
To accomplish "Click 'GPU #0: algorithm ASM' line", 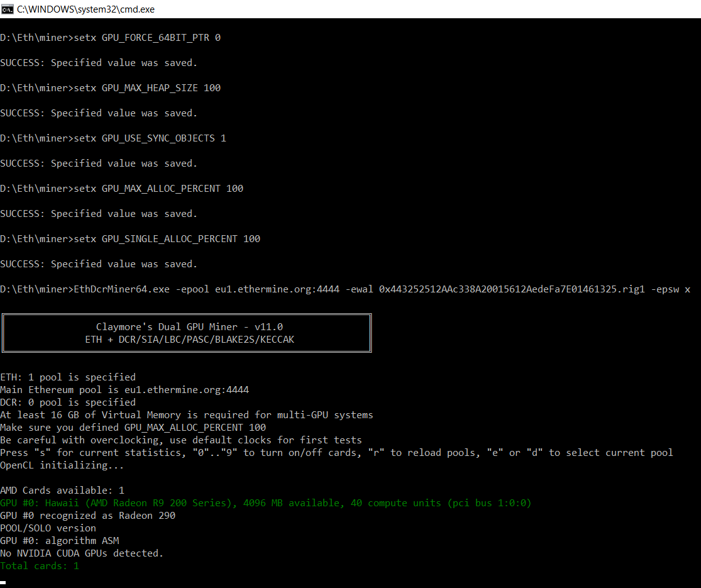I will click(x=60, y=541).
